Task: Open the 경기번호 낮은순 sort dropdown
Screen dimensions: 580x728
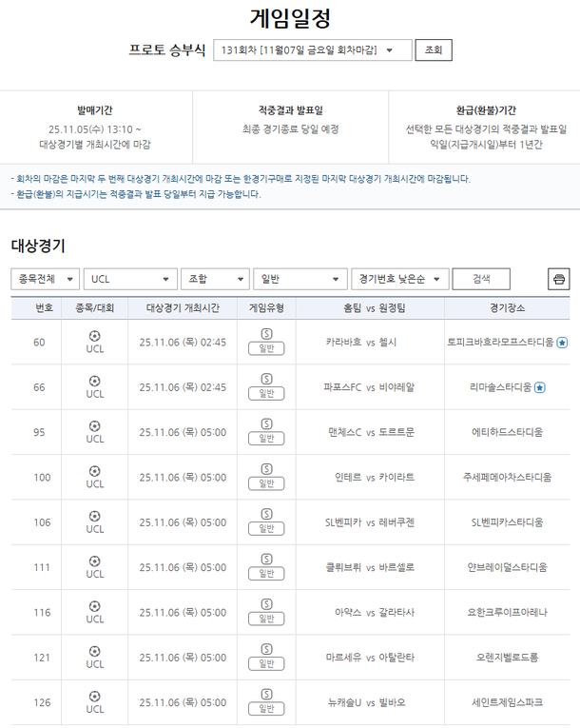Action: coord(399,279)
